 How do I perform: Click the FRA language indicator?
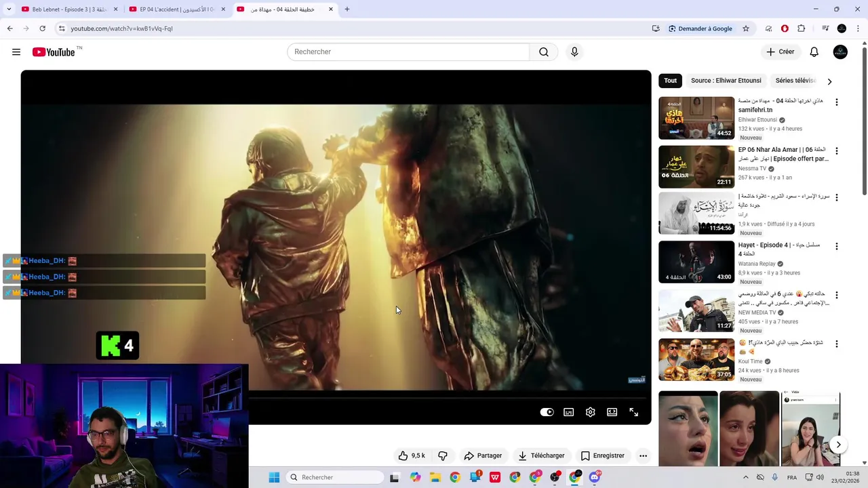click(791, 477)
